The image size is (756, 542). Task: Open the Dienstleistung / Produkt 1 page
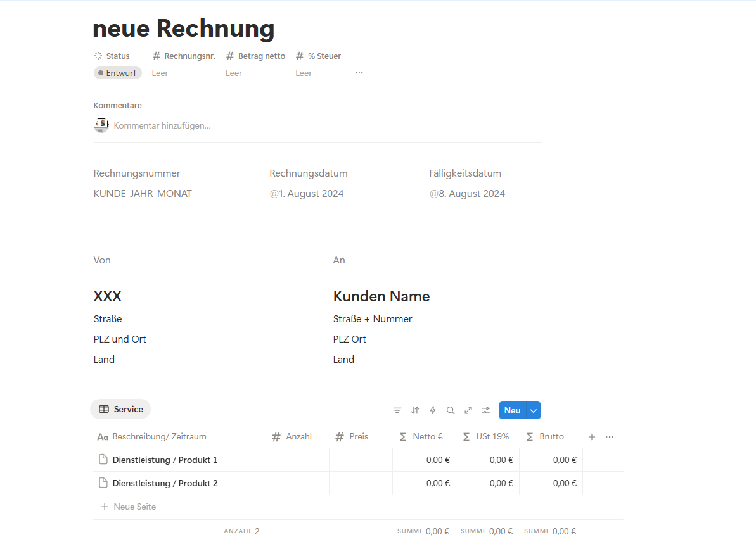165,460
